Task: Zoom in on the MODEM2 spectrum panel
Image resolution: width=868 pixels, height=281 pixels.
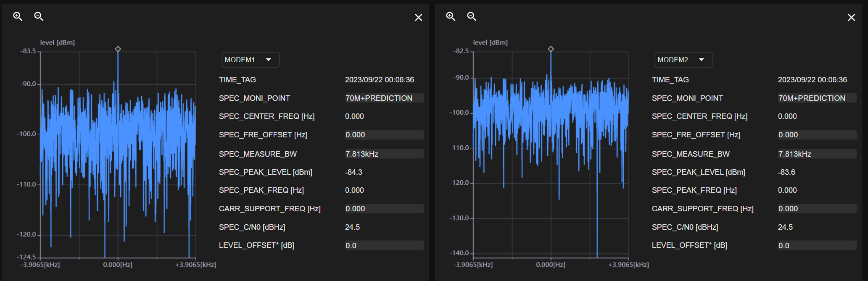Action: (x=451, y=16)
